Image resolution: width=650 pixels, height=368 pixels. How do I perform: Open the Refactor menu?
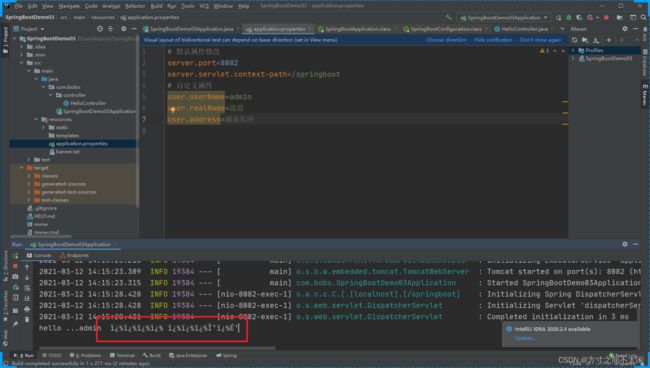point(135,6)
